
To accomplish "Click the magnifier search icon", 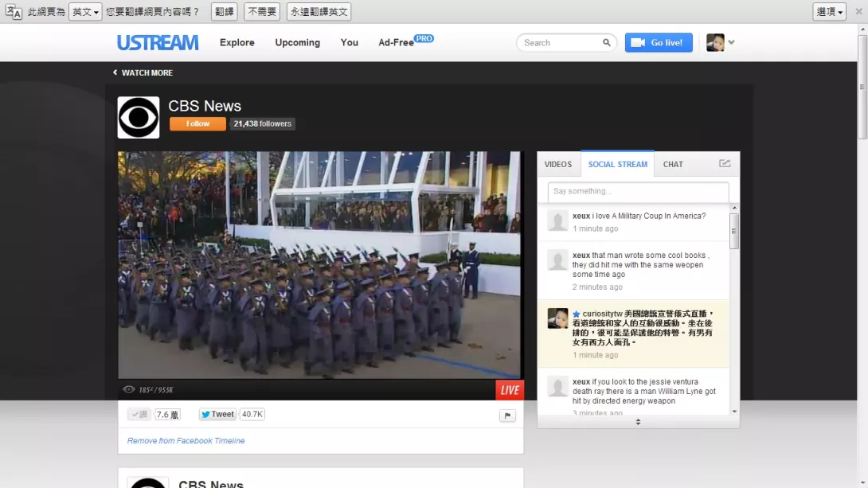I will pos(607,43).
